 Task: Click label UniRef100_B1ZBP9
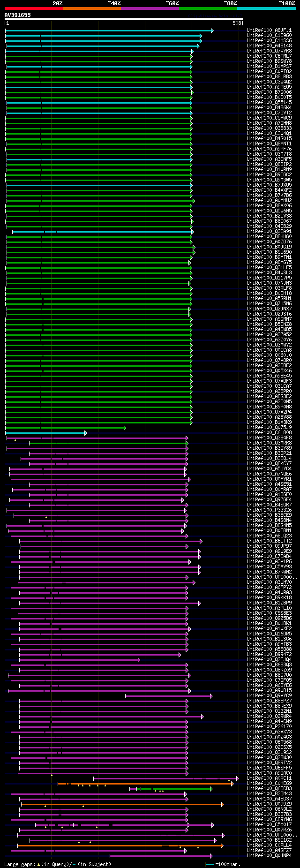pos(269,603)
